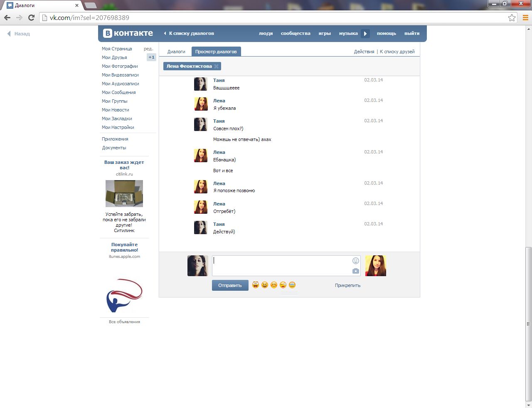Image resolution: width=532 pixels, height=408 pixels.
Task: Open Моя Страница in the sidebar
Action: click(x=117, y=49)
